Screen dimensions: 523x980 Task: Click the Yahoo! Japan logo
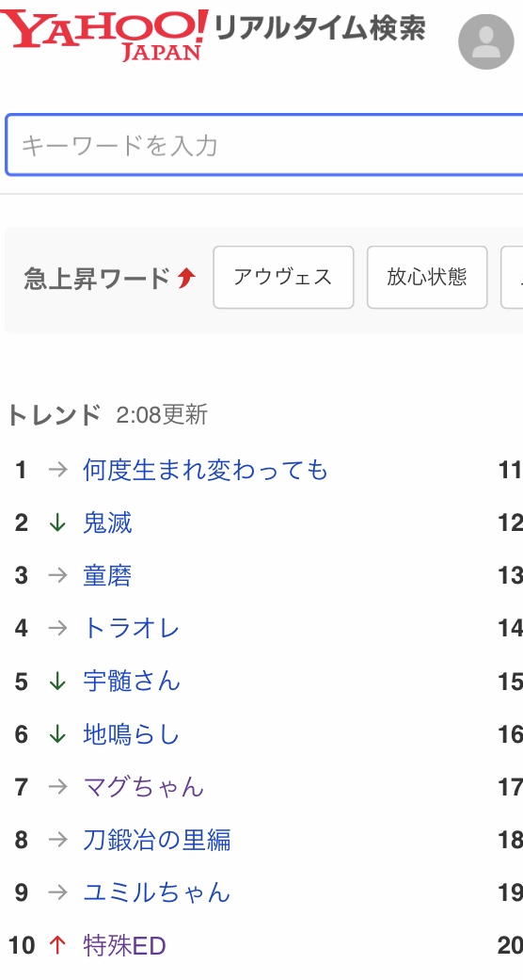click(104, 35)
